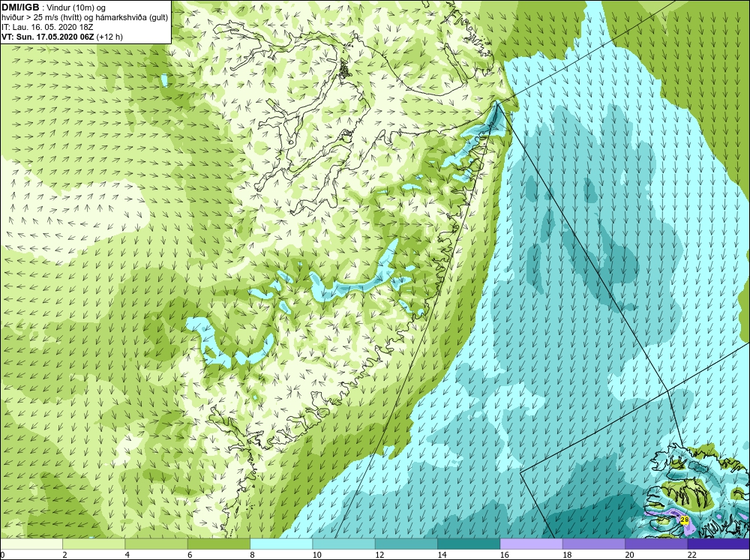Screen dimensions: 750x560
Task: Click the legend scale label '22'
Action: [691, 555]
